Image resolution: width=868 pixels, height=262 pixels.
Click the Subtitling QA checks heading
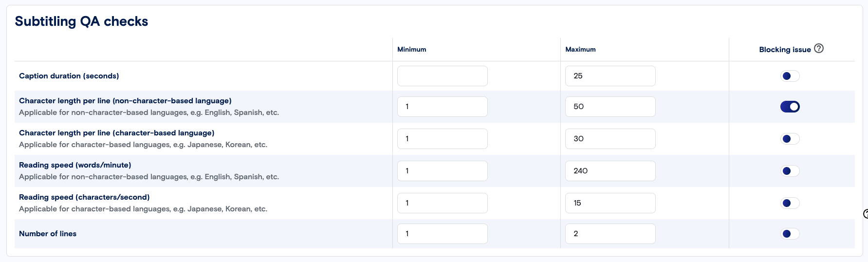pyautogui.click(x=81, y=21)
